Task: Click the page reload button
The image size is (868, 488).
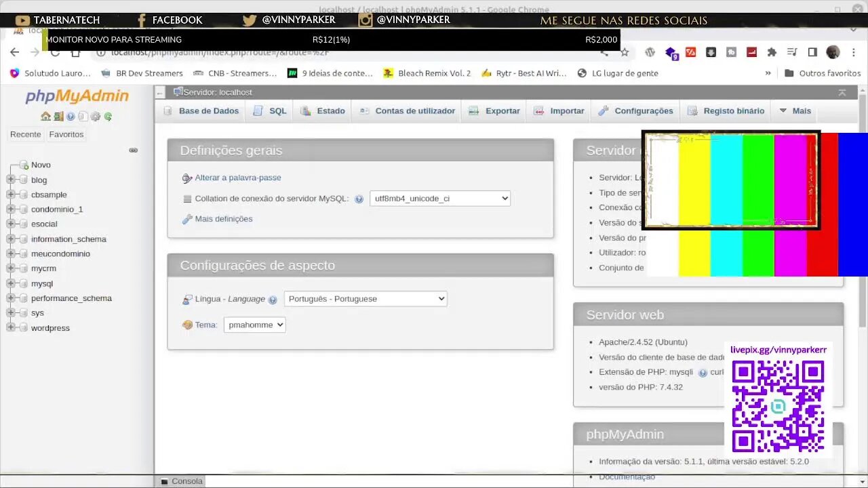Action: 56,52
